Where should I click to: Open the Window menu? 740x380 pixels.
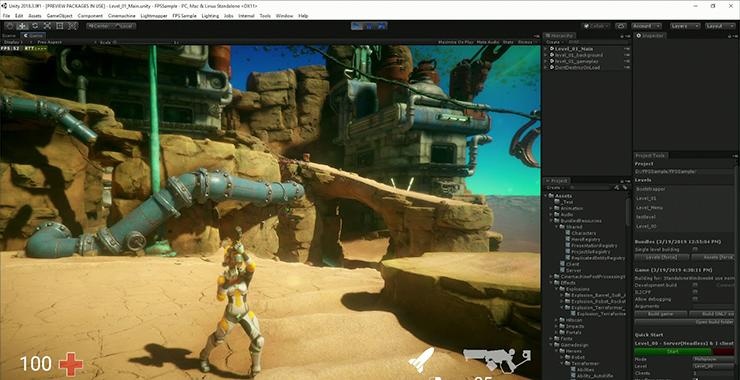point(284,16)
